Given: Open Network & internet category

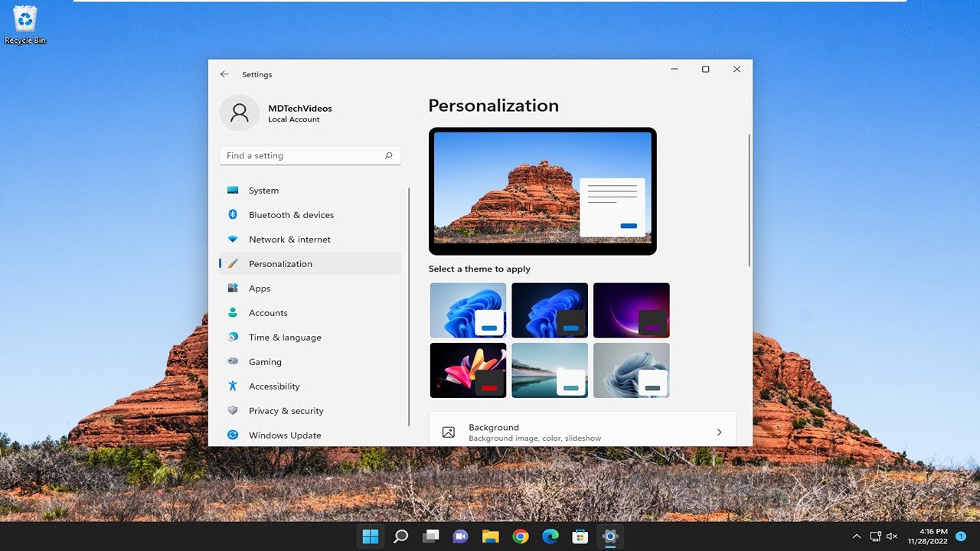Looking at the screenshot, I should coord(310,240).
